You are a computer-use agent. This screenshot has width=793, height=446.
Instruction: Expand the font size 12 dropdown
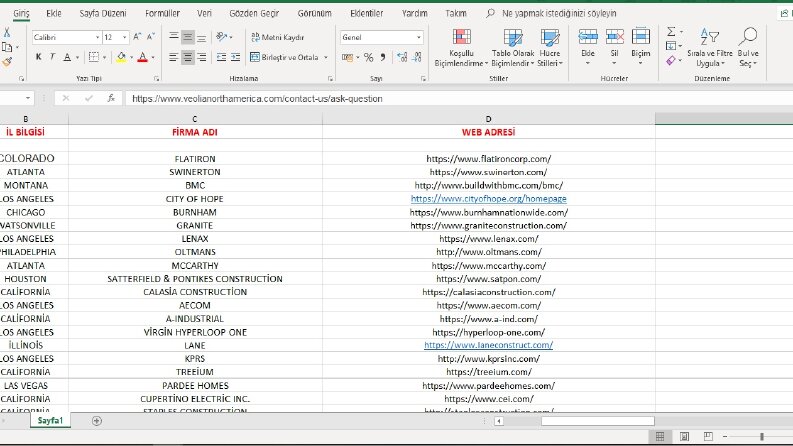pyautogui.click(x=124, y=37)
